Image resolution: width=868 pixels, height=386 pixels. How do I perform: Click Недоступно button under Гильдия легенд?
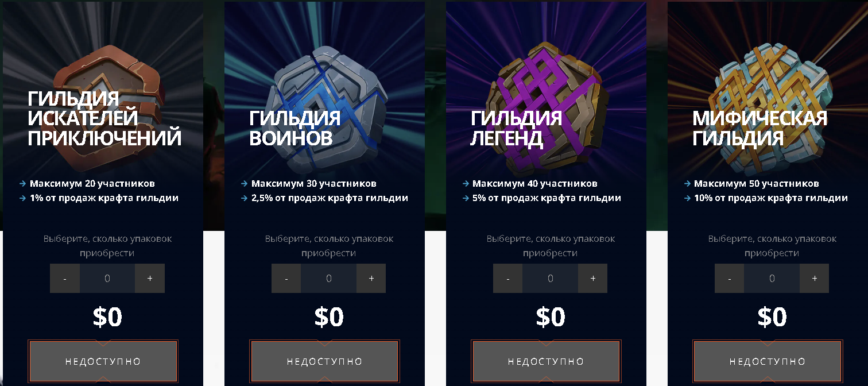546,361
